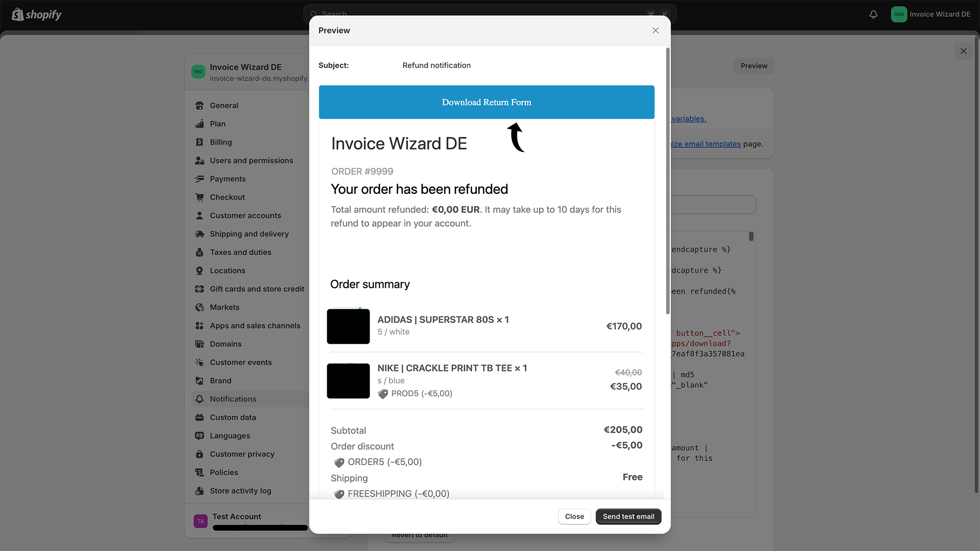Select Notifications in the settings menu
The width and height of the screenshot is (980, 551).
pos(250,399)
